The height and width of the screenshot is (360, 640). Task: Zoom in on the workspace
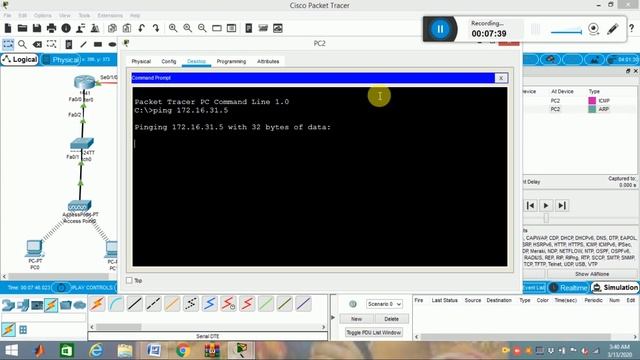pyautogui.click(x=173, y=28)
